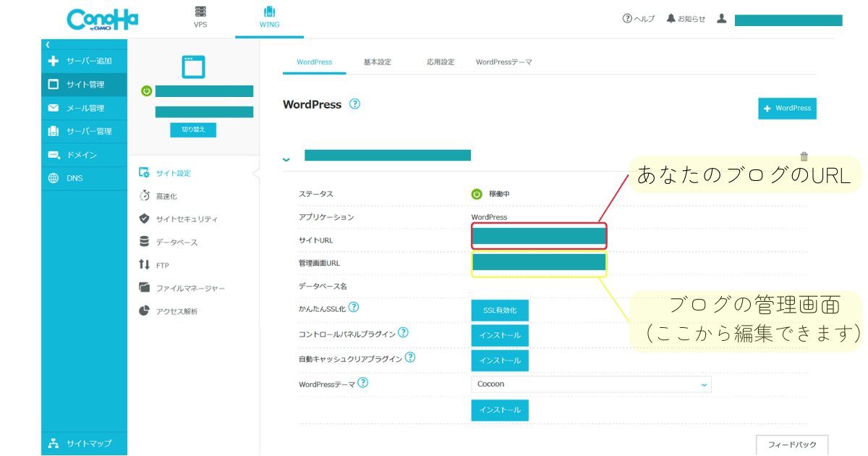Click help icon beside 自動キャッシュクリアプラグイン
Viewport: 868px width, 456px height.
[409, 358]
